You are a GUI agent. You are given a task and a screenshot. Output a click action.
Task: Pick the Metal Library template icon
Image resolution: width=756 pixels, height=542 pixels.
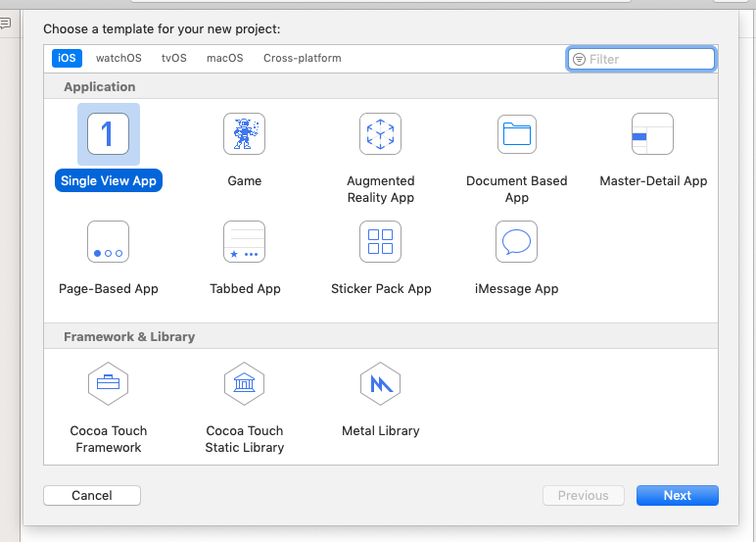coord(380,384)
